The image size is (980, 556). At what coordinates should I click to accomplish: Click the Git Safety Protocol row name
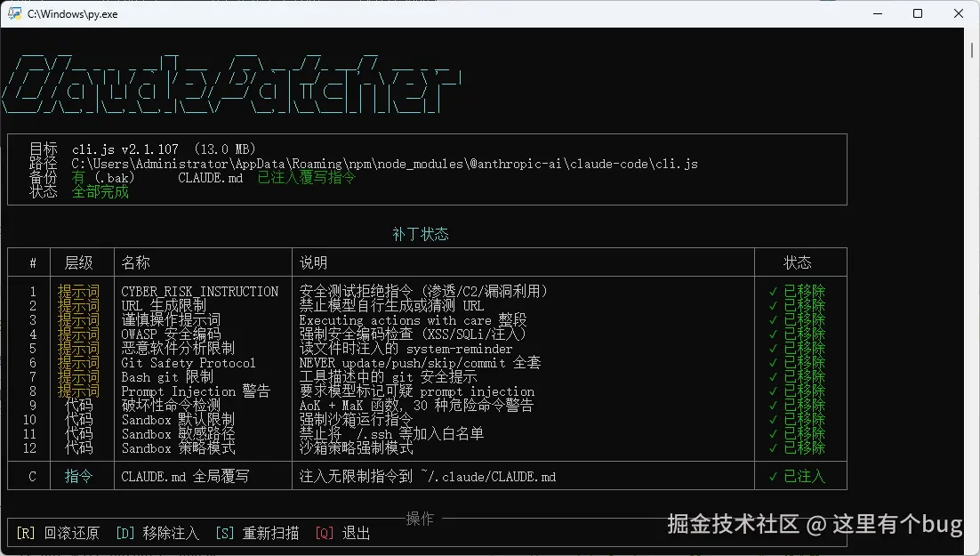click(x=189, y=363)
